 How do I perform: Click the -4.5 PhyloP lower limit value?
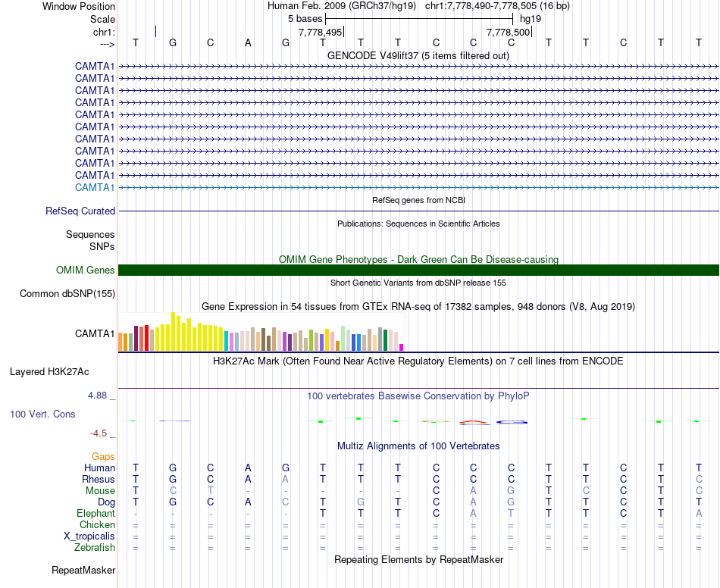point(98,433)
